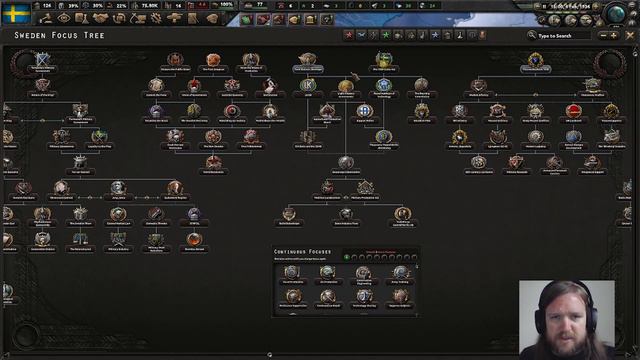Open the Decisions gavel menu
640x360 pixels.
click(x=46, y=18)
